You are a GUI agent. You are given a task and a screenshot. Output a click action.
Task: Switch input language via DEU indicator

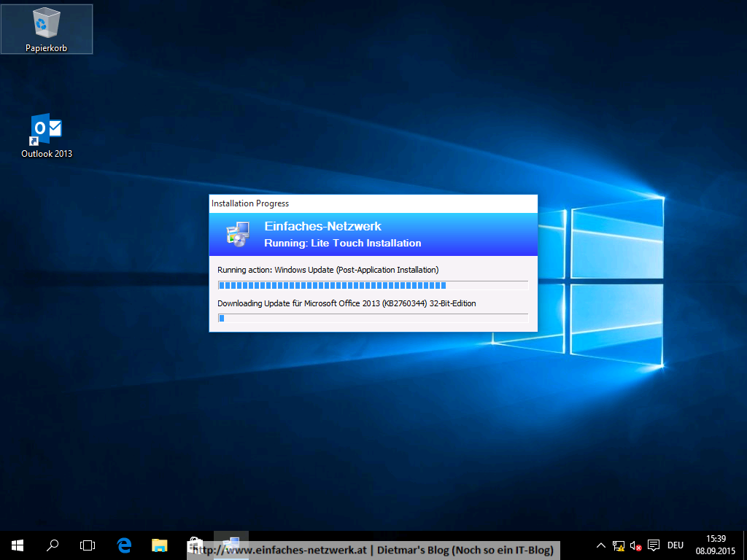point(676,545)
